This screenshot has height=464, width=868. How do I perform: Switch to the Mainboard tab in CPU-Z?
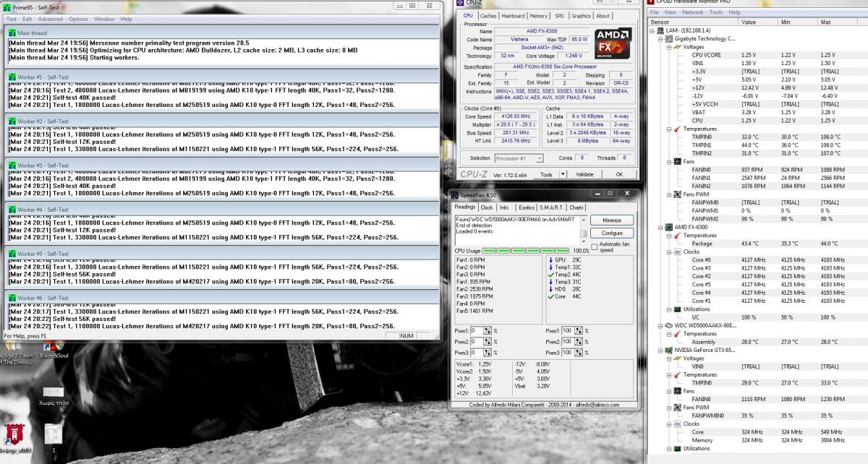tap(513, 15)
